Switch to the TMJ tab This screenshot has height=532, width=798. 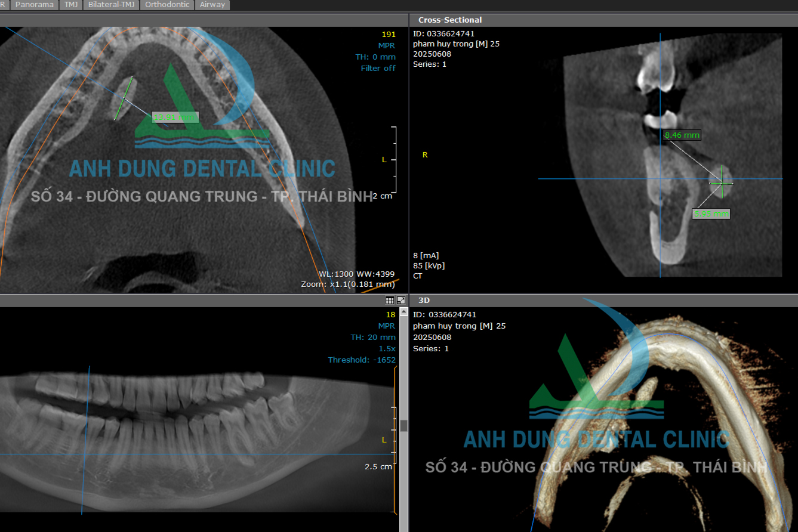(71, 4)
